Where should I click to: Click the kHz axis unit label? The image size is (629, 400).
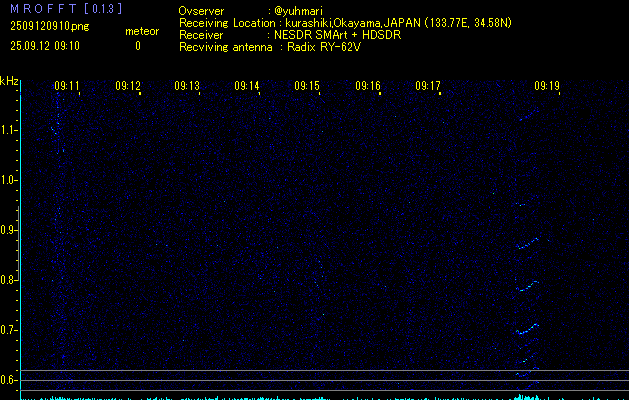[9, 81]
